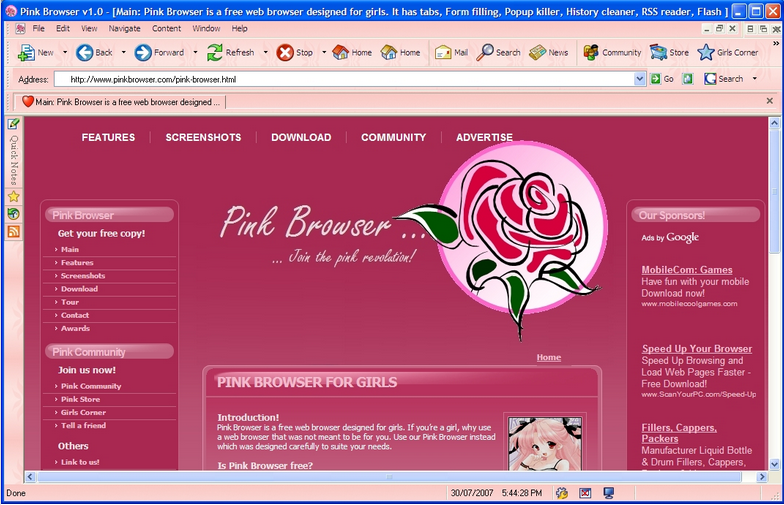Close the current tab with the X

(770, 101)
